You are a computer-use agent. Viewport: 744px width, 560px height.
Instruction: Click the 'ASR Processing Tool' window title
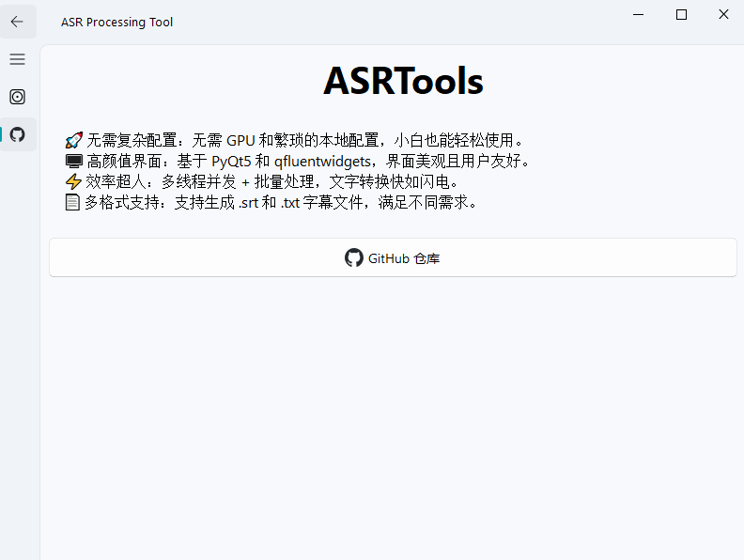coord(116,22)
